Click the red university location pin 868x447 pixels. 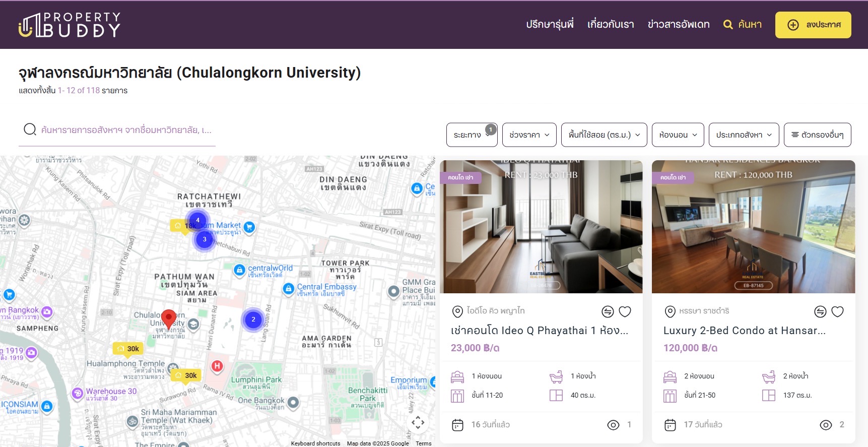click(x=169, y=318)
